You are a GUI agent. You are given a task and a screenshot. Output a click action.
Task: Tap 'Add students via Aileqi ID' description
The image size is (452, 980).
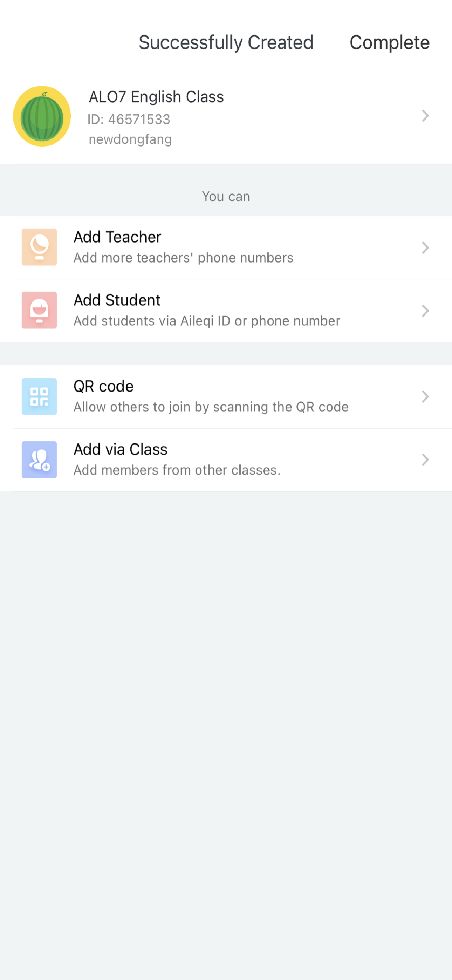coord(207,321)
